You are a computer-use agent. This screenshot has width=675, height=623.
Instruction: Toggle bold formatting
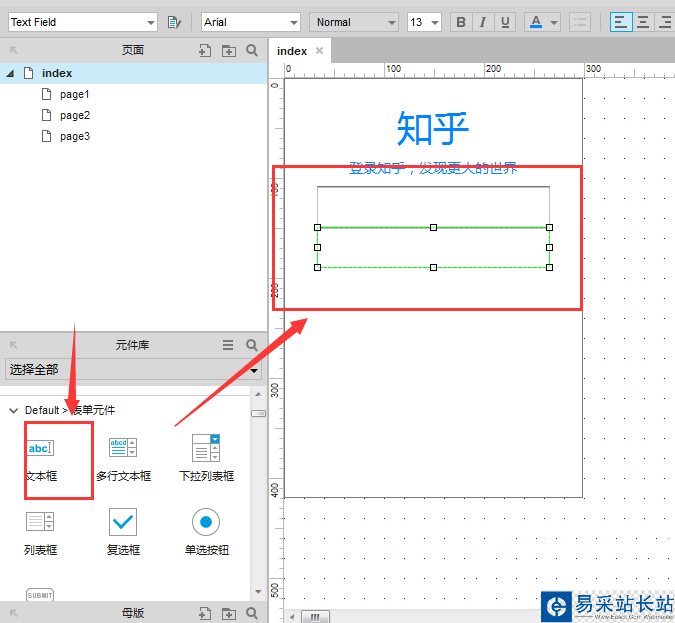point(461,22)
